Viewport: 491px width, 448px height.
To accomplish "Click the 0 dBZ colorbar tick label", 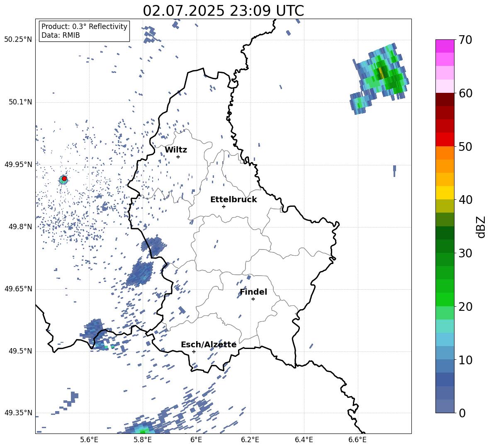I will coord(462,413).
